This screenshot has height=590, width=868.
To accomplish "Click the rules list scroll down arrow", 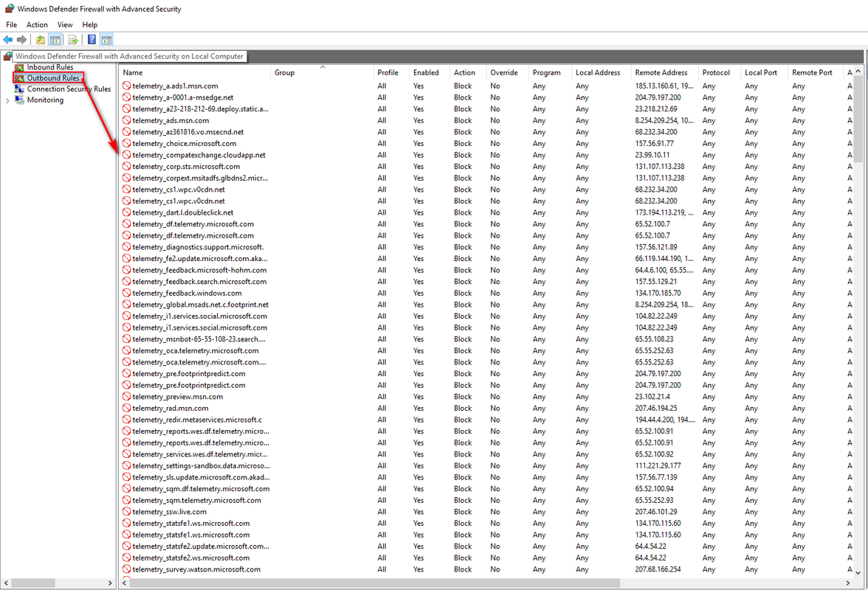I will [x=858, y=573].
